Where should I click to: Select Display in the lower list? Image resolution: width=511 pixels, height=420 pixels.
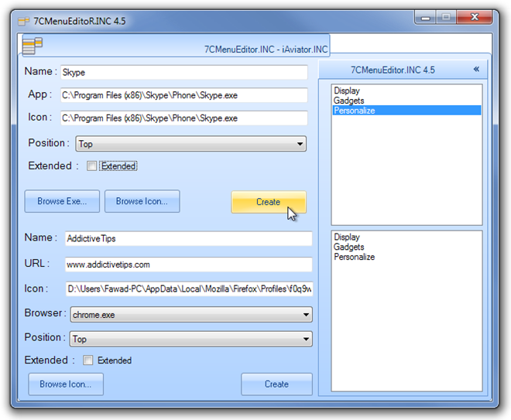pyautogui.click(x=406, y=237)
